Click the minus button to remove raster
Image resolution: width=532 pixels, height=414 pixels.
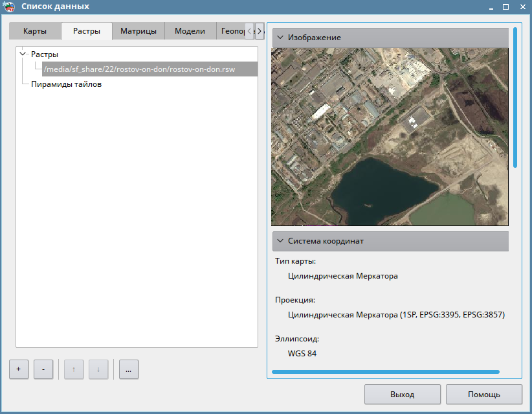[43, 369]
